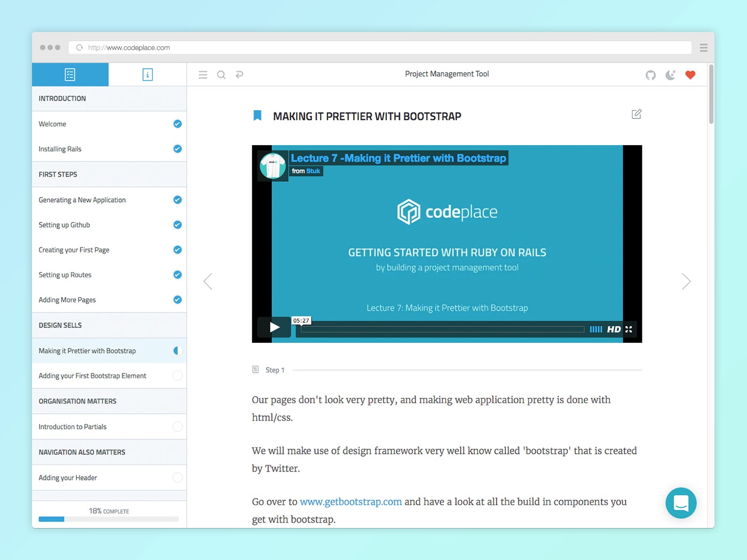Toggle half-complete circle for Making it Prettier
Viewport: 747px width, 560px height.
[178, 350]
